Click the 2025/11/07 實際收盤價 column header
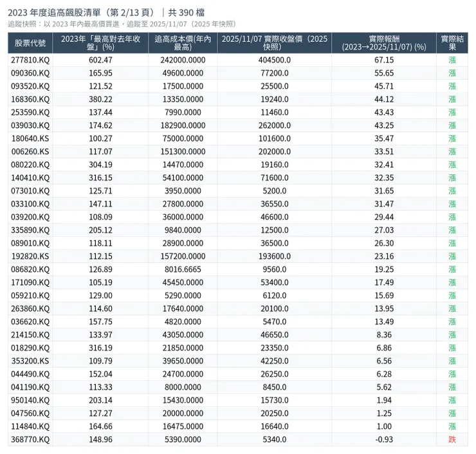 coord(275,43)
